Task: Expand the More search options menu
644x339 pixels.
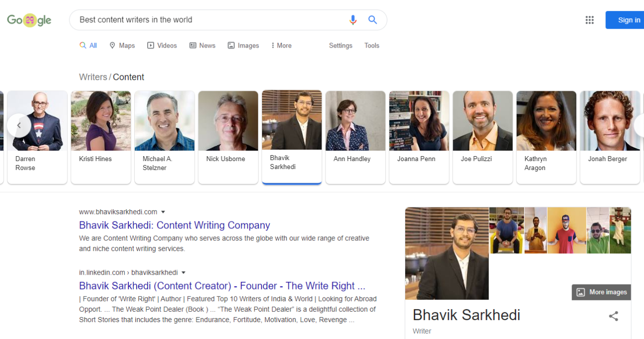Action: coord(281,46)
